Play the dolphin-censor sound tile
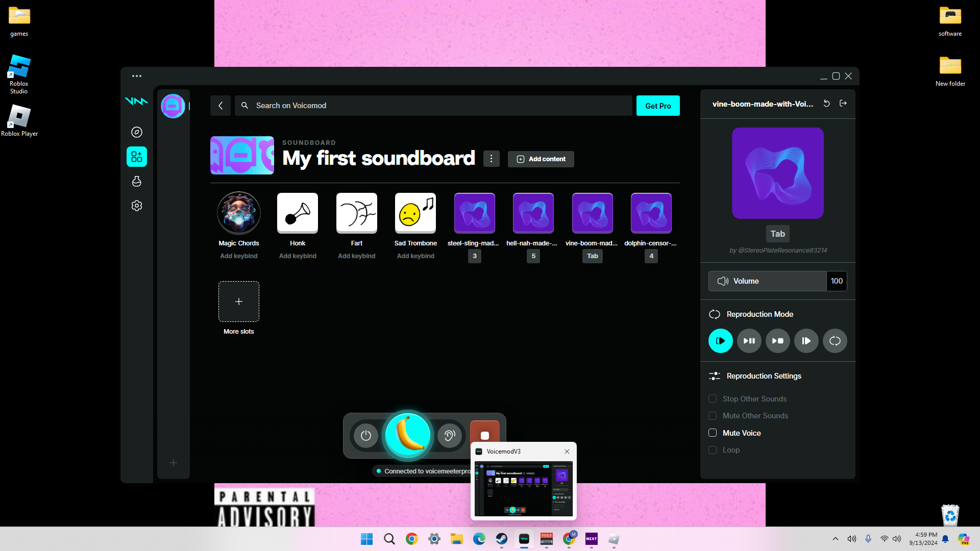Image resolution: width=980 pixels, height=551 pixels. click(651, 213)
